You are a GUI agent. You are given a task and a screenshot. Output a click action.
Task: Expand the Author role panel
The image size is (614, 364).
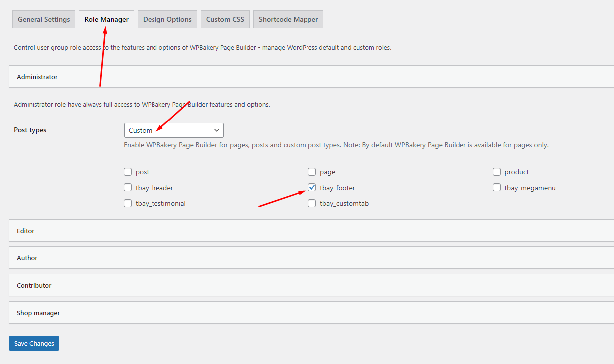point(311,258)
